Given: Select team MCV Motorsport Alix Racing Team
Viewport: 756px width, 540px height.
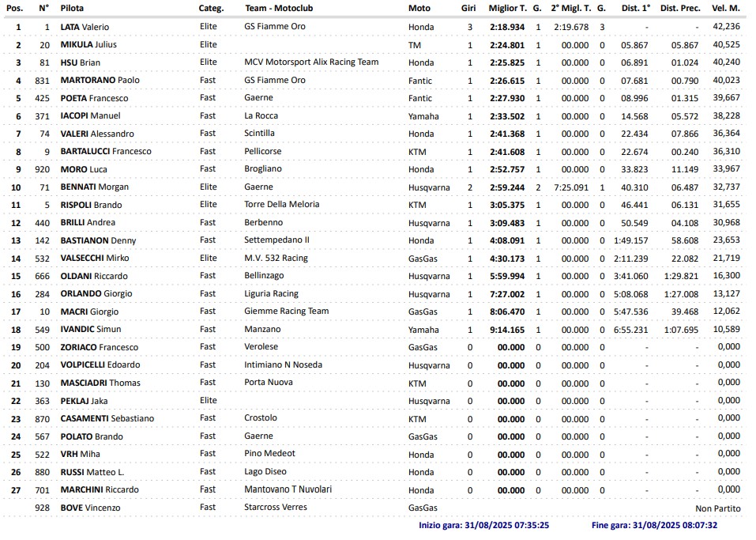Looking at the screenshot, I should (x=311, y=62).
